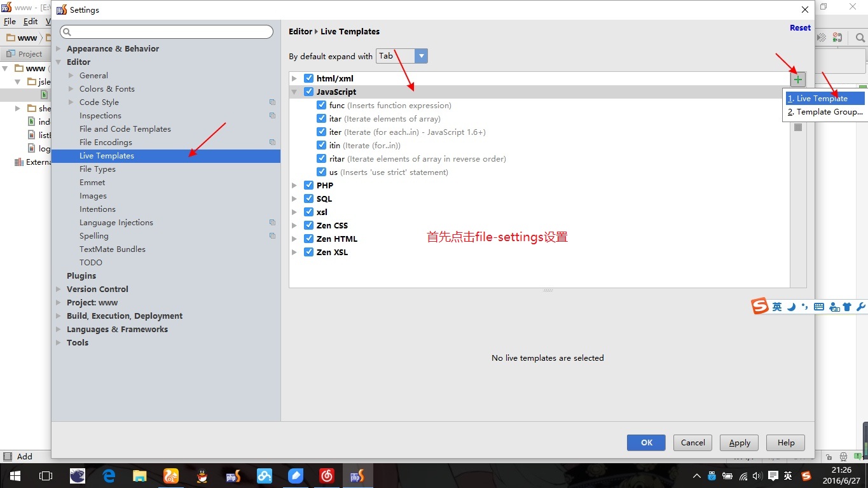The height and width of the screenshot is (488, 868).
Task: Choose '2. Template Group...' from popup menu
Action: click(x=825, y=112)
